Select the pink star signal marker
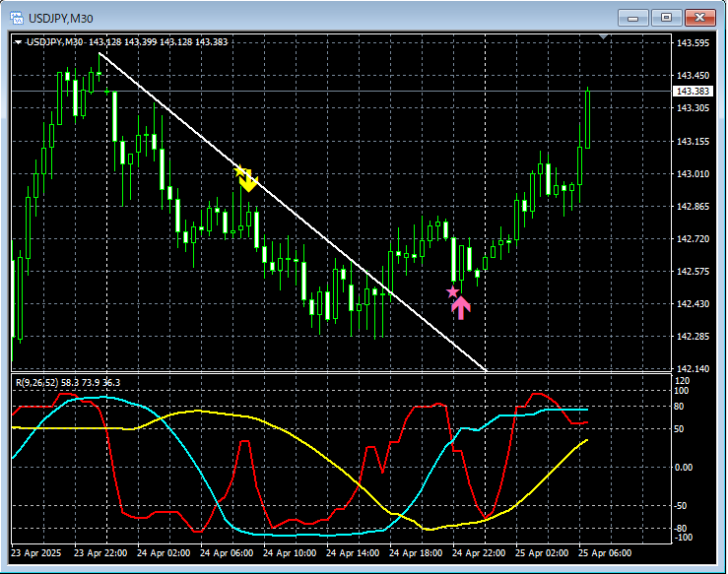 pyautogui.click(x=453, y=291)
